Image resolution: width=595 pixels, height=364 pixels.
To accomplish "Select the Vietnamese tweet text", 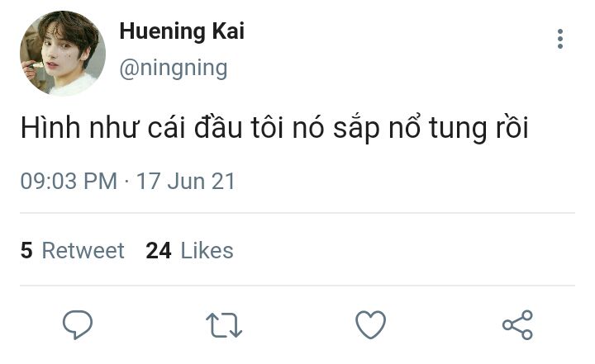I will pyautogui.click(x=274, y=131).
